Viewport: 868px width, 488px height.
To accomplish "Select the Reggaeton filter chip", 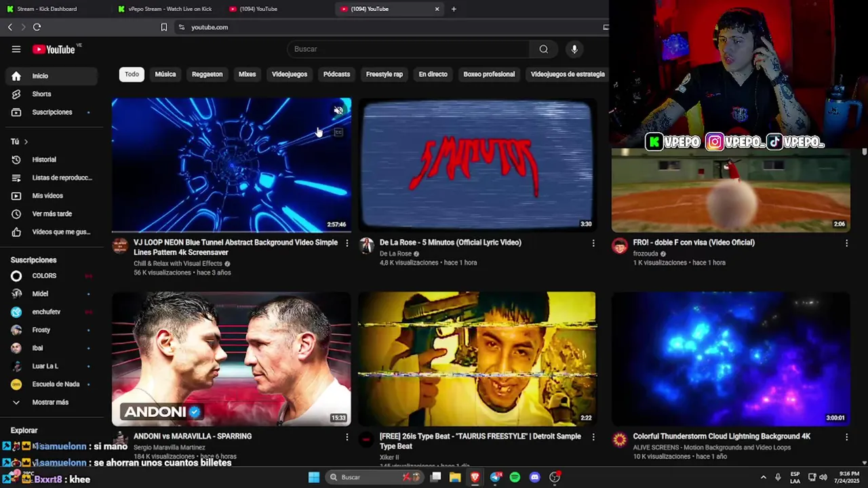I will (x=207, y=75).
